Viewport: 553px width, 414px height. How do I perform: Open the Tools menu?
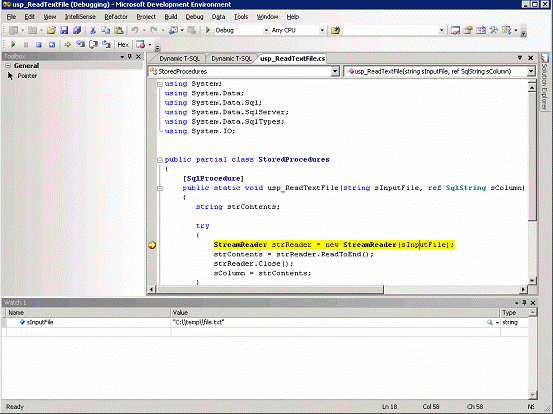(x=241, y=17)
